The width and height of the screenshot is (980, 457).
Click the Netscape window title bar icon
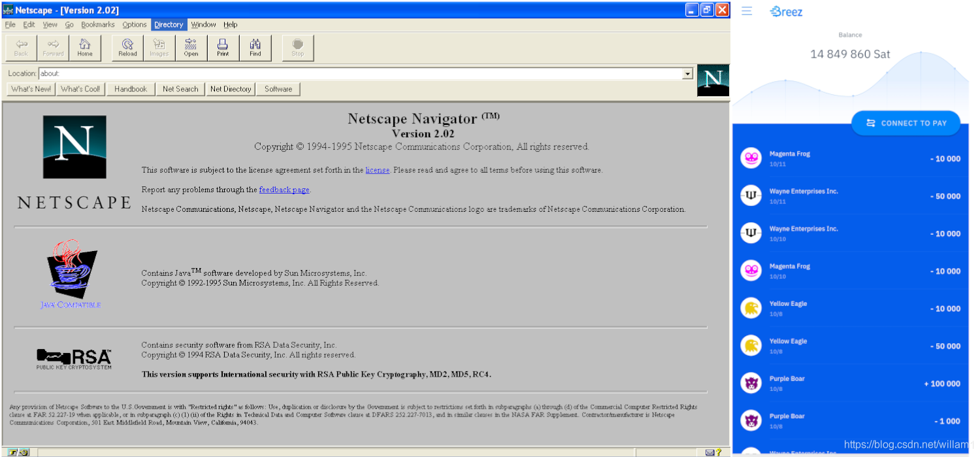tap(8, 10)
